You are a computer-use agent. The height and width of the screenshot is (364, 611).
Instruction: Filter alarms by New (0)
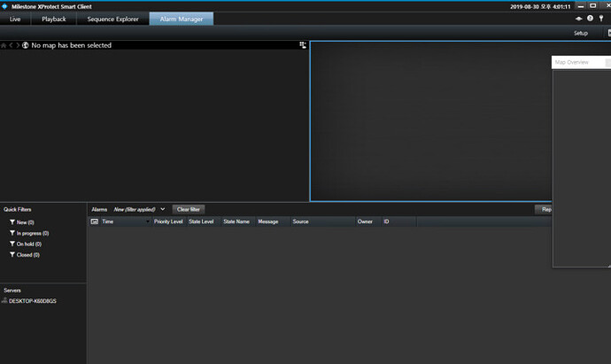click(25, 222)
